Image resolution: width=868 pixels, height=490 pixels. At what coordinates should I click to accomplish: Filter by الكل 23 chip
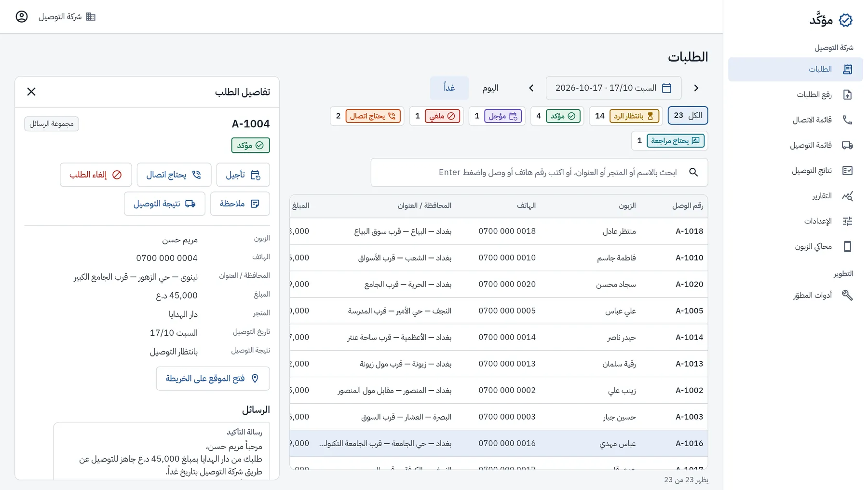(688, 116)
